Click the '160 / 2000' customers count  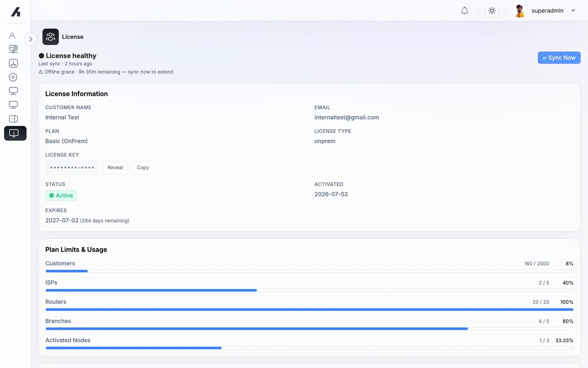tap(537, 264)
